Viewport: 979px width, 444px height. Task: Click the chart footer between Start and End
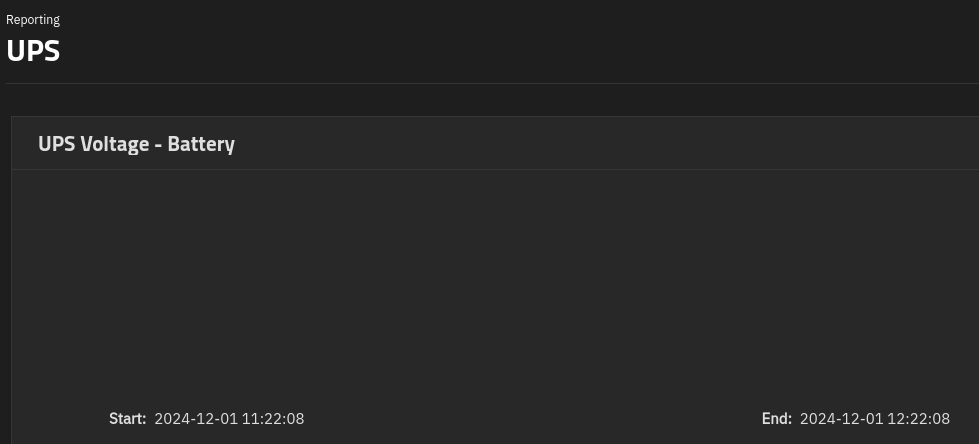pyautogui.click(x=533, y=418)
